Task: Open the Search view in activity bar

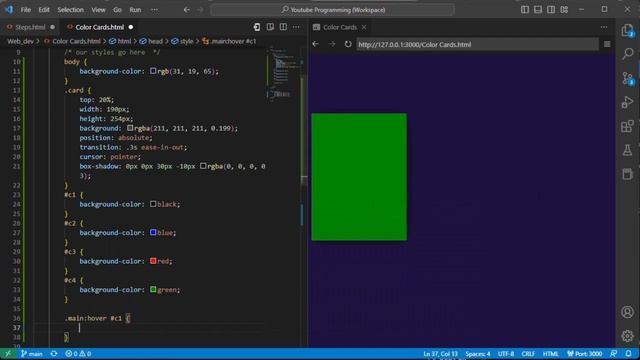Action: pos(627,53)
